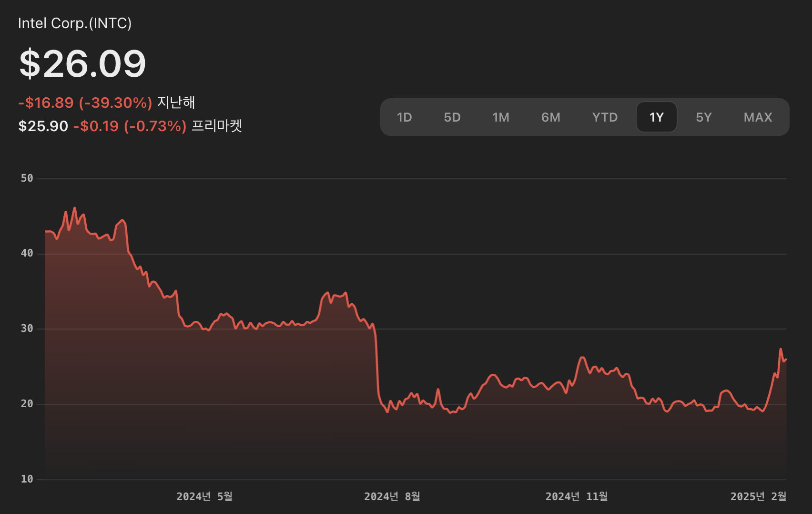Click the -$16.89 (-39.30%) yearly change
The height and width of the screenshot is (514, 812).
(85, 103)
